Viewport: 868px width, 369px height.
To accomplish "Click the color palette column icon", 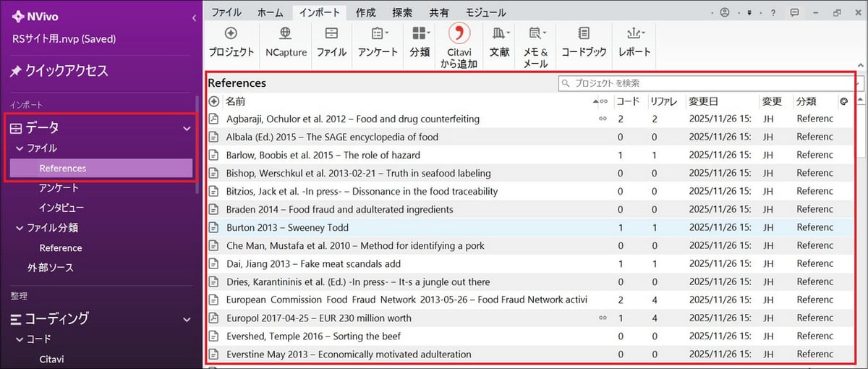I will coord(844,101).
